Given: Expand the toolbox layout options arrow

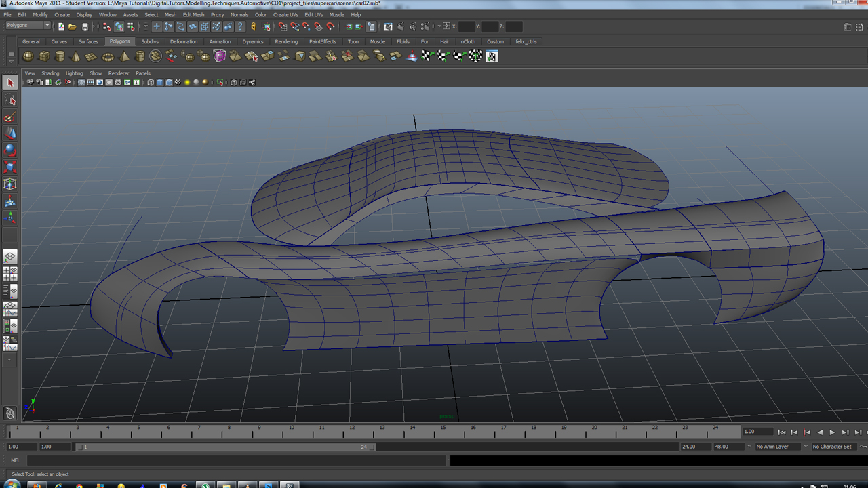Looking at the screenshot, I should pyautogui.click(x=10, y=360).
